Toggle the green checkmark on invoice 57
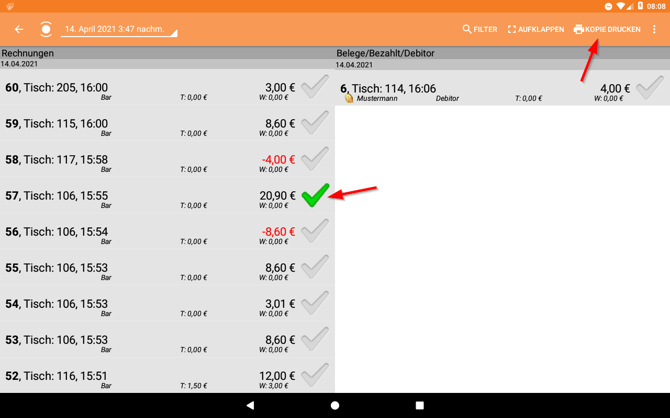Screen dimensions: 670x418 point(315,195)
